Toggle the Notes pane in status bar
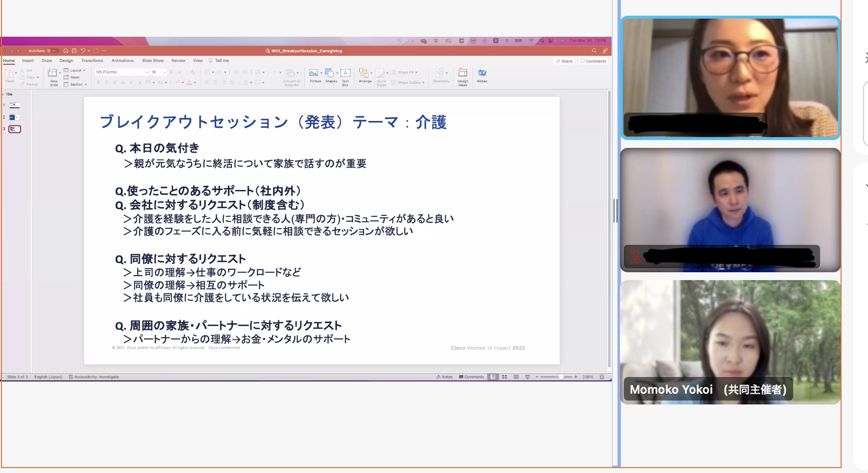This screenshot has width=868, height=473. coord(444,377)
